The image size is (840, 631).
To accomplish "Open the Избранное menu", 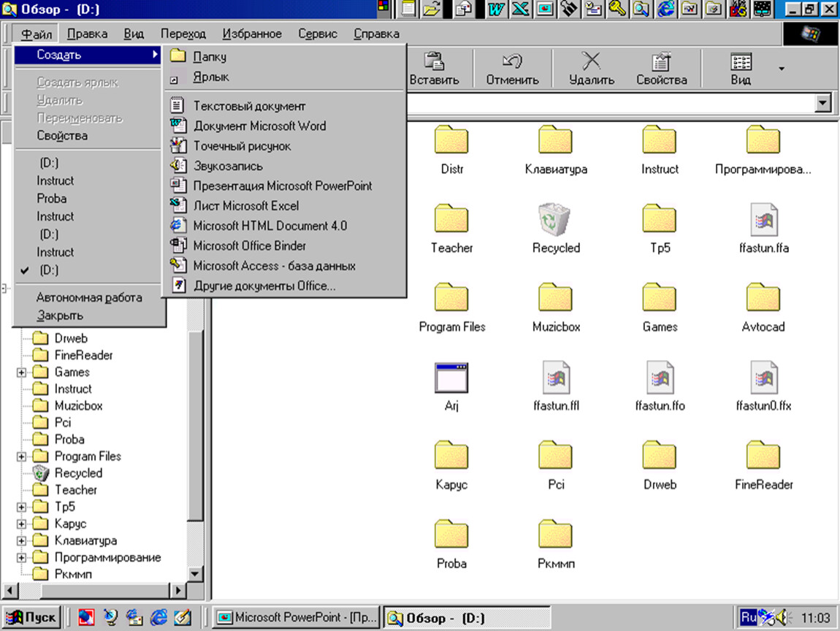I will [x=252, y=34].
